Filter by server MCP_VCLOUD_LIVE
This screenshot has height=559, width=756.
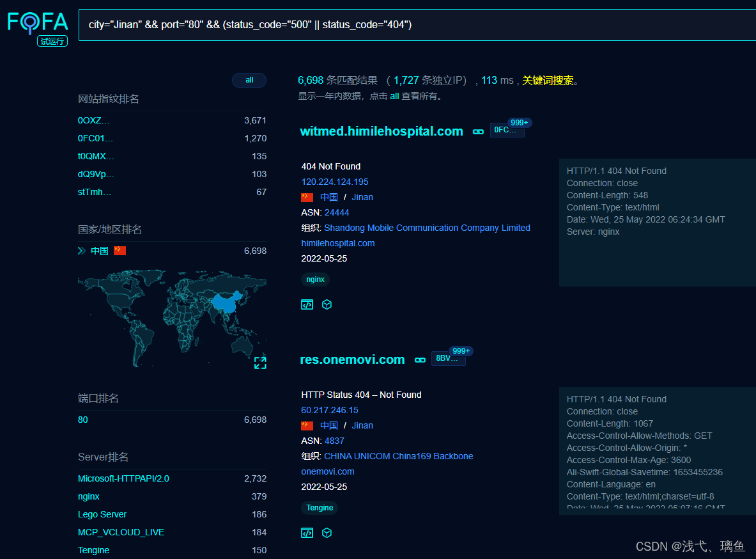tap(121, 532)
